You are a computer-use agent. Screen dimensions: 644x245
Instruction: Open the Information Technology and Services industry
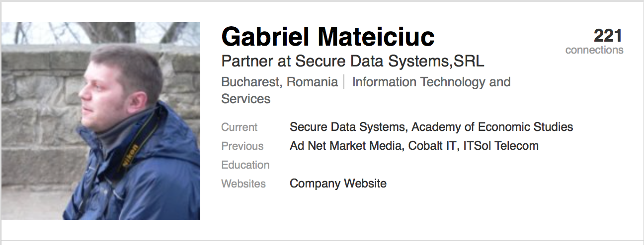[x=431, y=82]
